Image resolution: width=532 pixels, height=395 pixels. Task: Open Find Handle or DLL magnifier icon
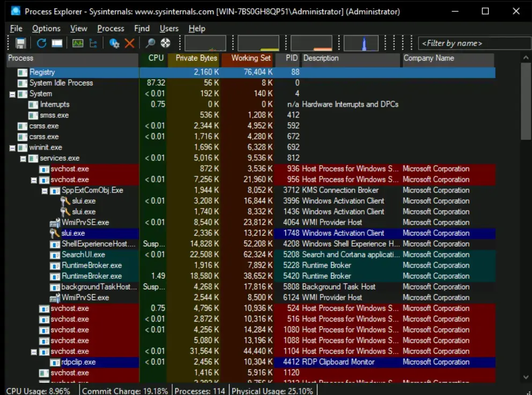coord(150,43)
